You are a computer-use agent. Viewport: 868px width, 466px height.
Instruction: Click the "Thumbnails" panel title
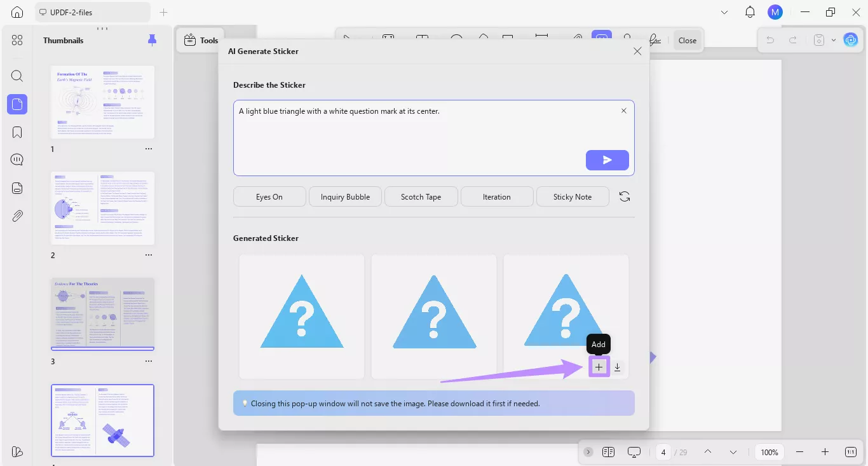pyautogui.click(x=64, y=40)
